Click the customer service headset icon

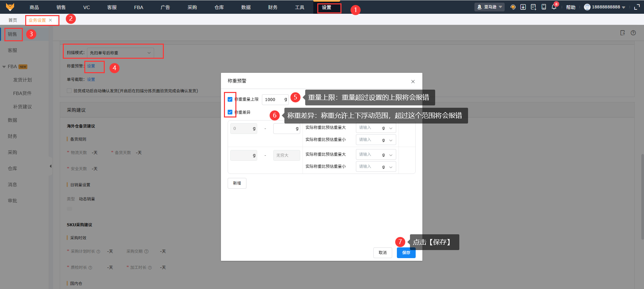pyautogui.click(x=513, y=7)
